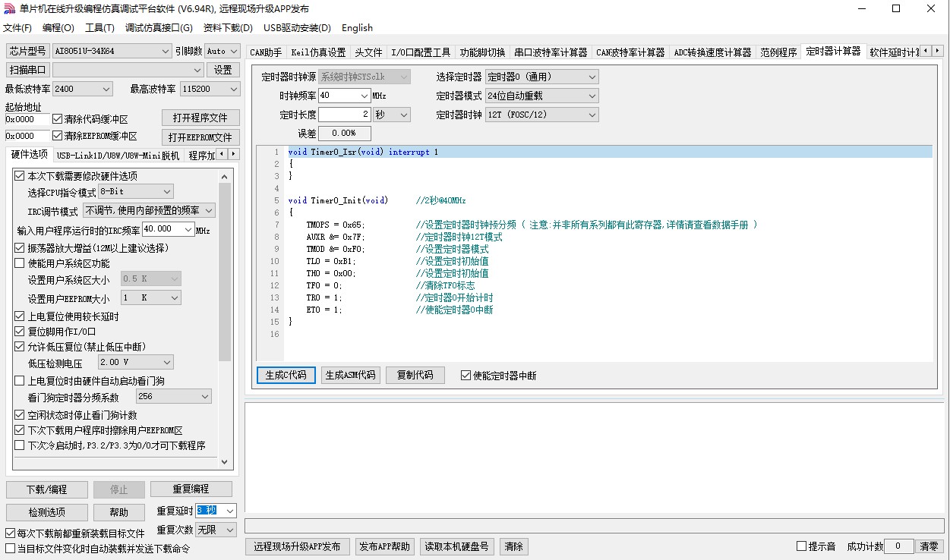The width and height of the screenshot is (950, 560).
Task: Switch to USB-Link1D/U8W/U8W-Mini脱机 tab
Action: tap(118, 156)
